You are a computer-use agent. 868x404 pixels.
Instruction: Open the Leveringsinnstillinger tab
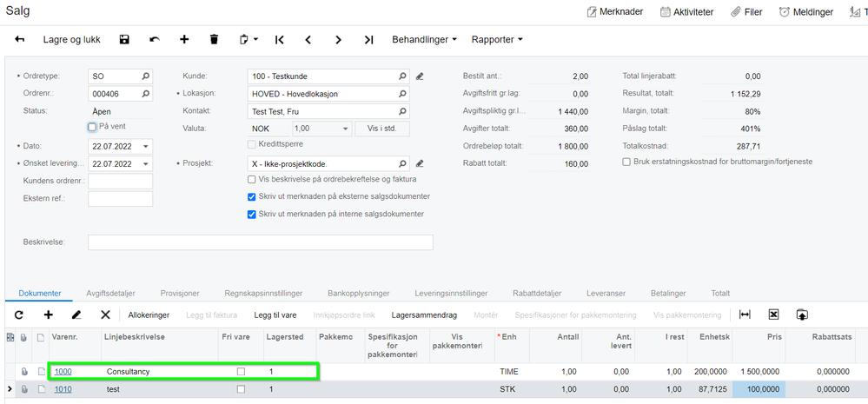point(451,294)
